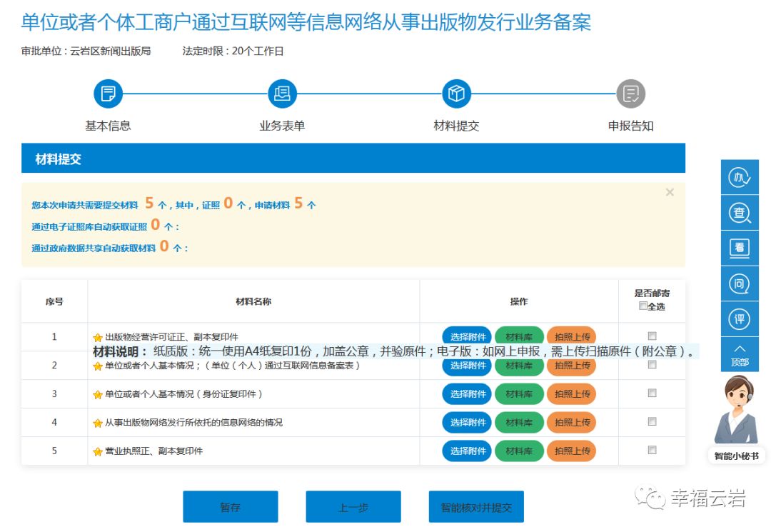Open 材料库 for row 4 信息网络的情况
Screen dimensions: 771x532
519,423
